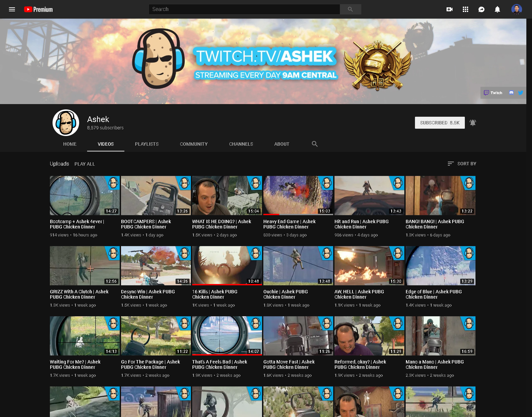Open the Uploads heading link
This screenshot has height=417, width=532.
(x=60, y=164)
